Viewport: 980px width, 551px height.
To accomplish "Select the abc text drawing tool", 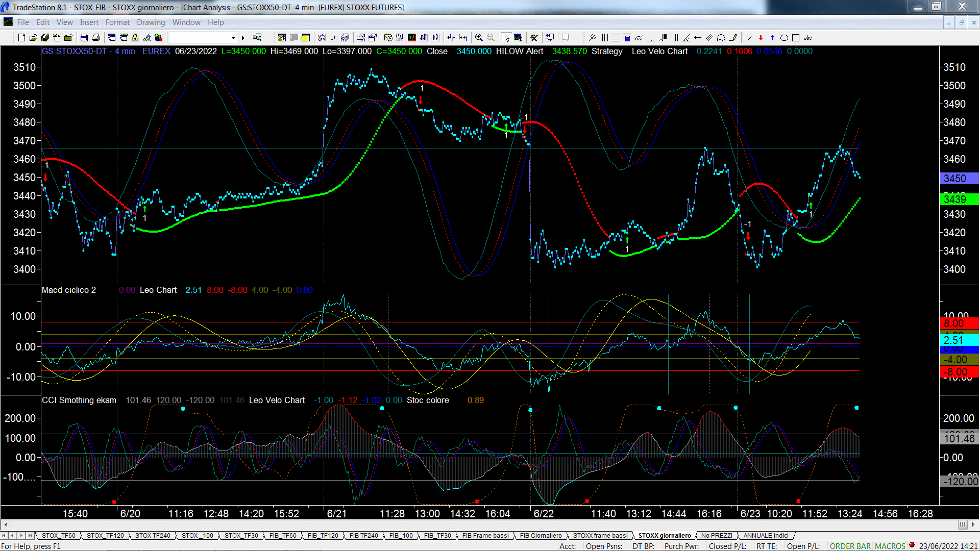I will click(807, 38).
